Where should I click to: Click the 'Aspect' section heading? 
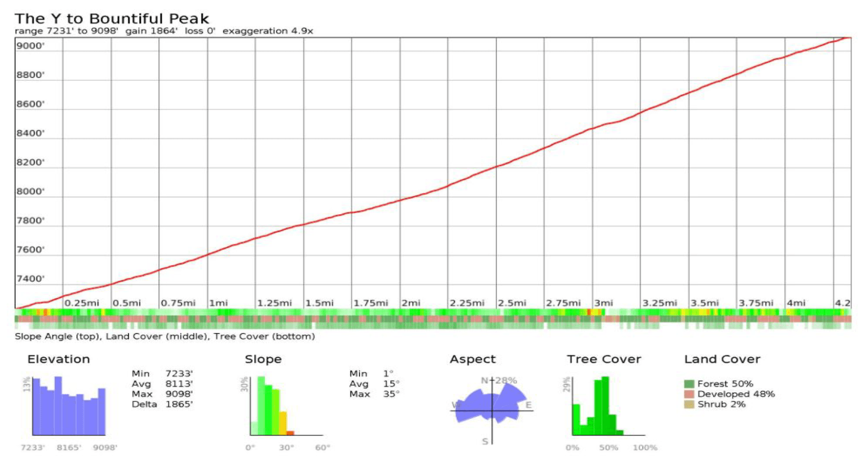pos(473,359)
